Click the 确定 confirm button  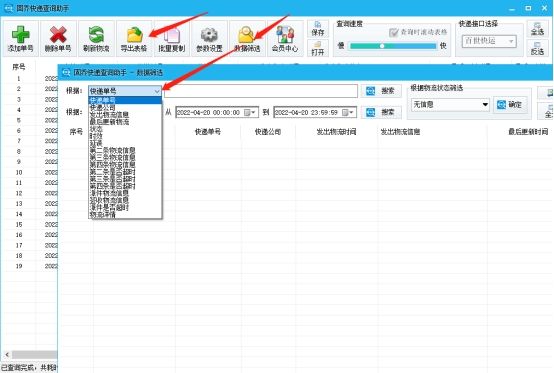pos(510,105)
